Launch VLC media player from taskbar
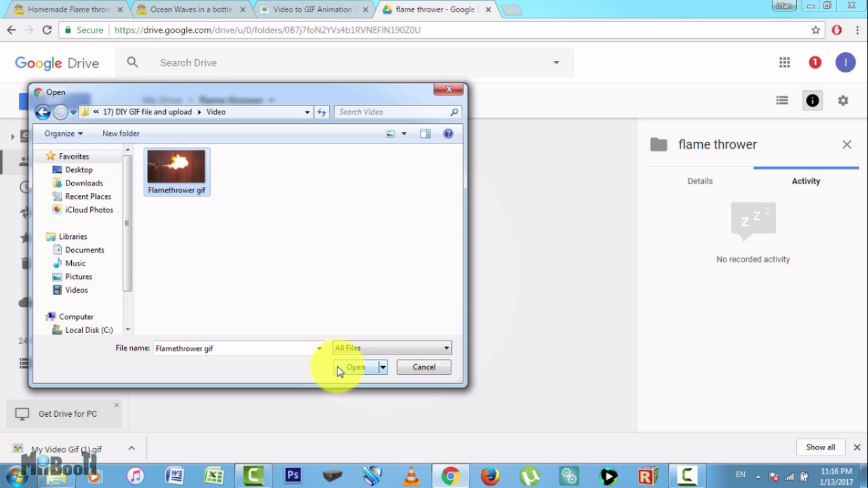The width and height of the screenshot is (868, 488). click(412, 475)
